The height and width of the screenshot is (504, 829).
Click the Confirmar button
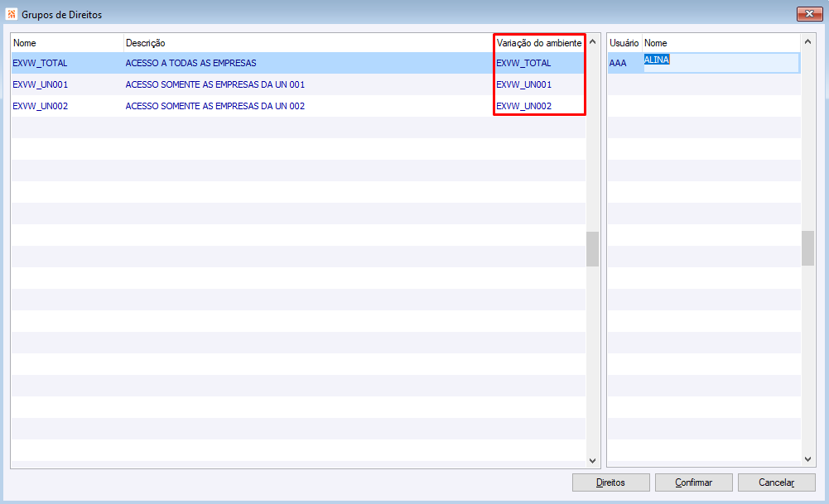coord(694,482)
